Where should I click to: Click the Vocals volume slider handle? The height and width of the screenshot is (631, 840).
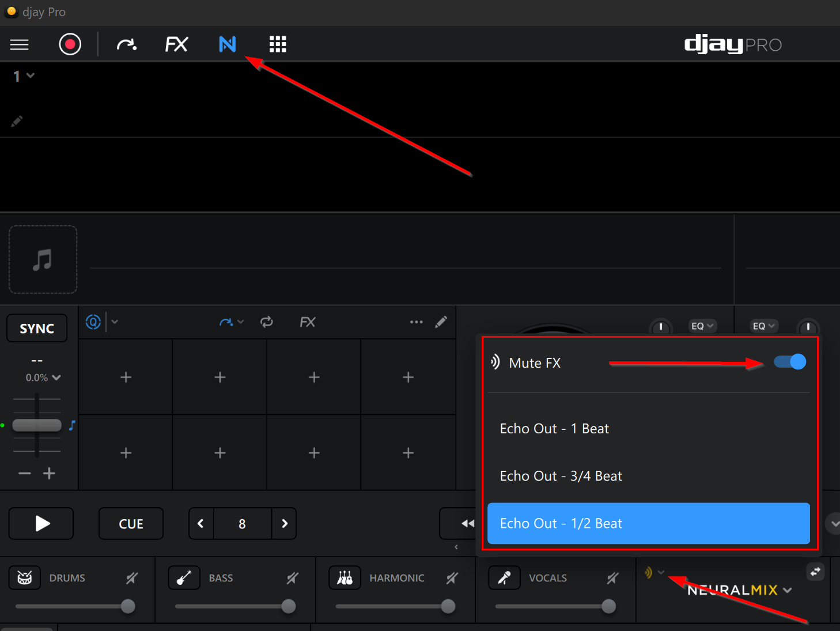coord(608,606)
